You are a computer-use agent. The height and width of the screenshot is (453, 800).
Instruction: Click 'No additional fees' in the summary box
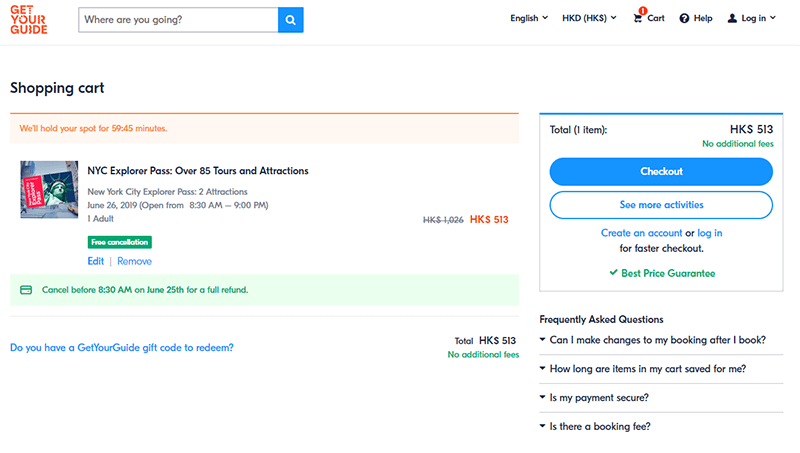738,144
